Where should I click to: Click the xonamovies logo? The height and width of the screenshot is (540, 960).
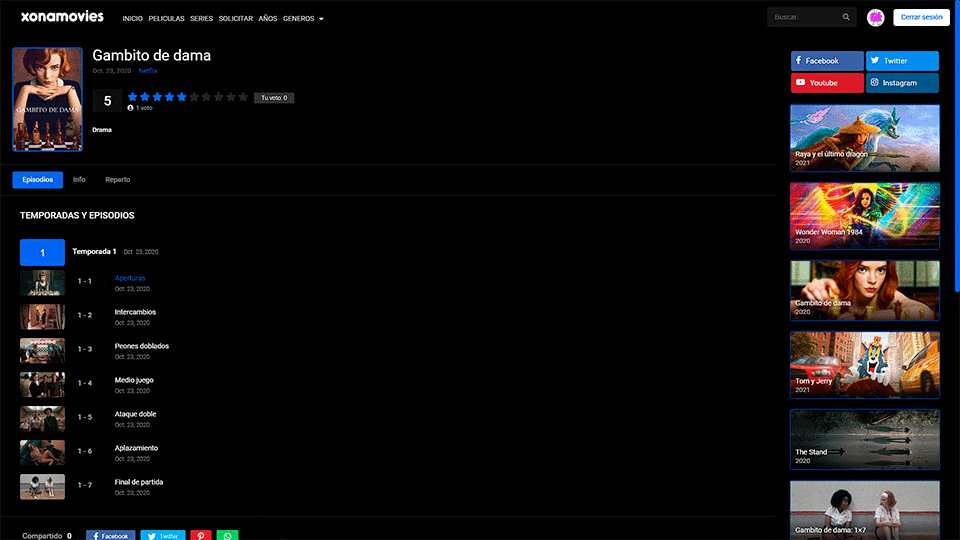click(62, 17)
